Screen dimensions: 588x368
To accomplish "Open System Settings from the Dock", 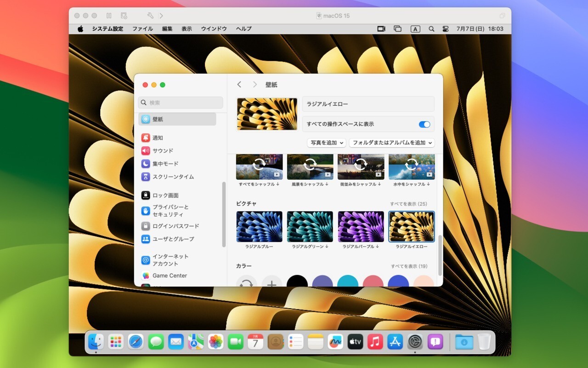I will point(415,341).
